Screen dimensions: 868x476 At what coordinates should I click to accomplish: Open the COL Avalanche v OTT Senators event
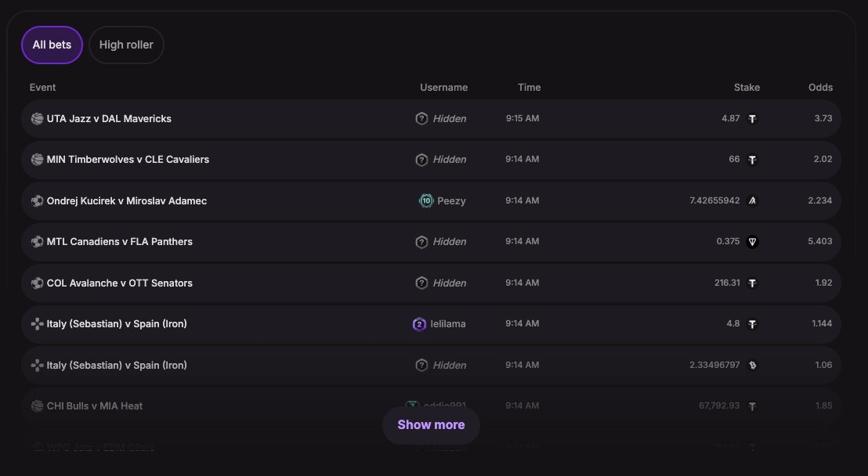point(119,283)
